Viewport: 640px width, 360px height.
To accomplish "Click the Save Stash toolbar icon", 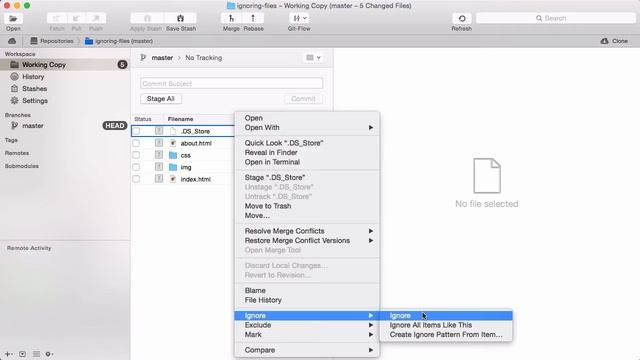I will click(x=180, y=18).
